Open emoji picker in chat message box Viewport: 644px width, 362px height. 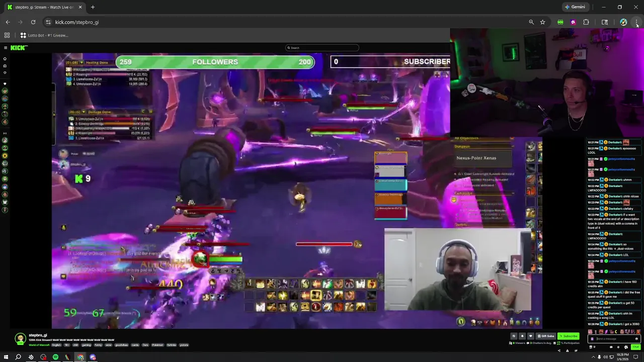[x=636, y=339]
